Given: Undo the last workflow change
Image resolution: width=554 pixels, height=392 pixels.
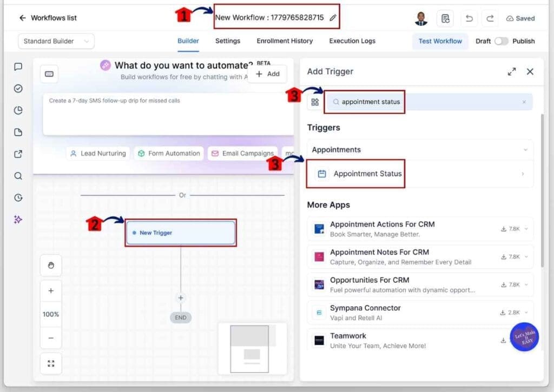Looking at the screenshot, I should [x=469, y=18].
